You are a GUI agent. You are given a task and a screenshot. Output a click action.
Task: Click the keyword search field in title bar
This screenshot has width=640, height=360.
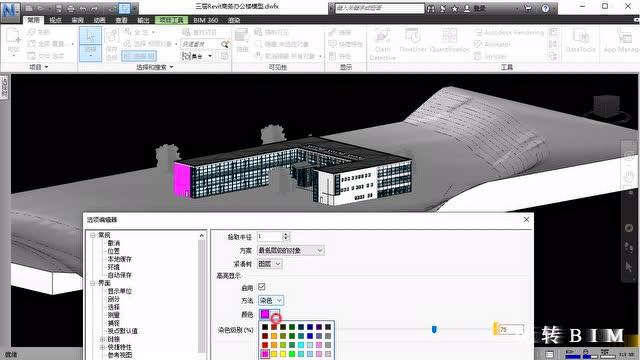pos(380,8)
